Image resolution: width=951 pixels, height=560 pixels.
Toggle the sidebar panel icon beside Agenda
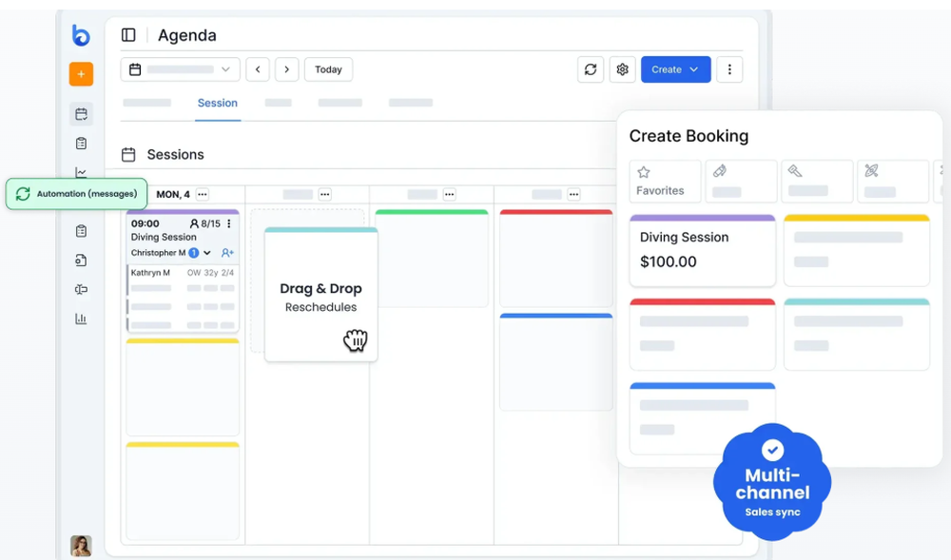tap(128, 35)
